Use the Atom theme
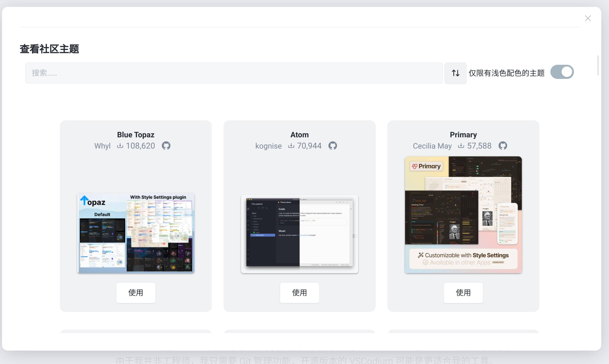This screenshot has width=609, height=364. 299,293
